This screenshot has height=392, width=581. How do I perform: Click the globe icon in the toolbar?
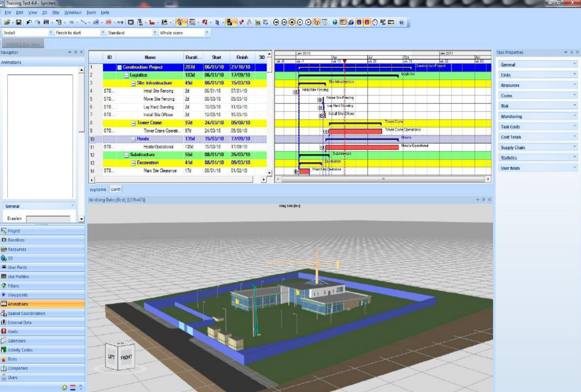[335, 22]
